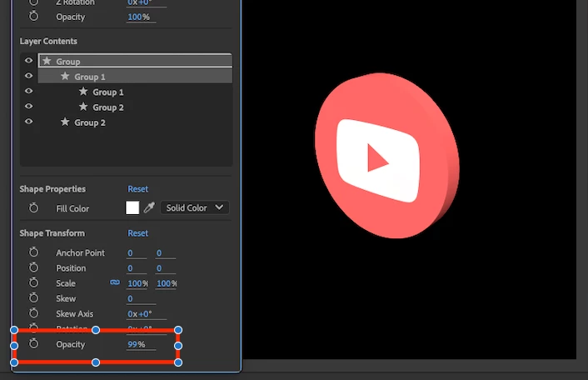Toggle stopwatch for the 99% Opacity row
Screen dimensions: 588x380
click(x=34, y=343)
